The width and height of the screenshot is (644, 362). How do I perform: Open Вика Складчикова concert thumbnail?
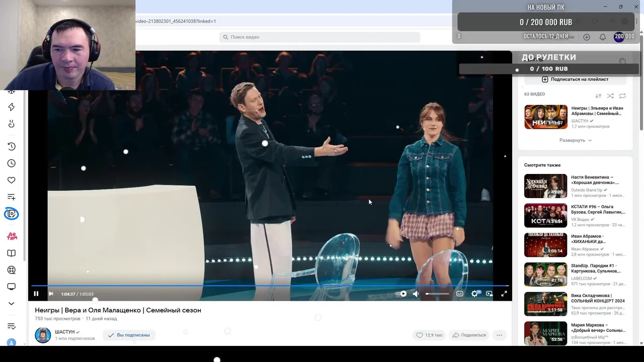pos(546,304)
